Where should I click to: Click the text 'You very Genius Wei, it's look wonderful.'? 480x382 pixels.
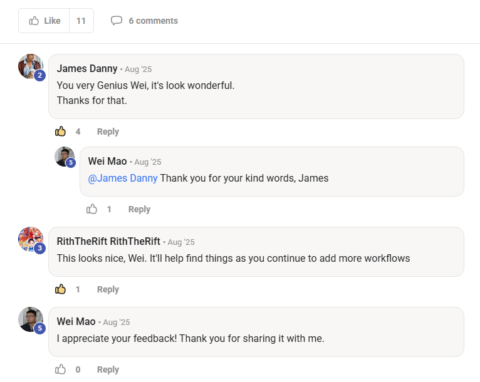coord(146,86)
